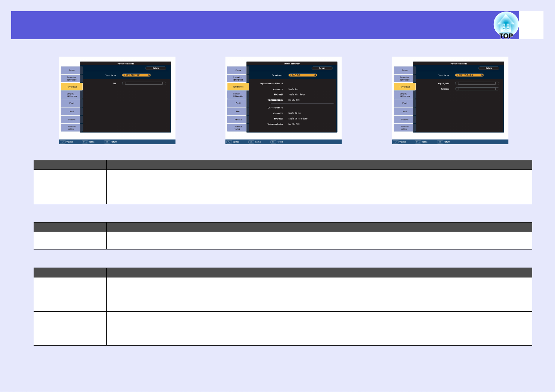Select Turvallisuus tab in EAP-TLS screen
The height and width of the screenshot is (392, 555).
[238, 87]
